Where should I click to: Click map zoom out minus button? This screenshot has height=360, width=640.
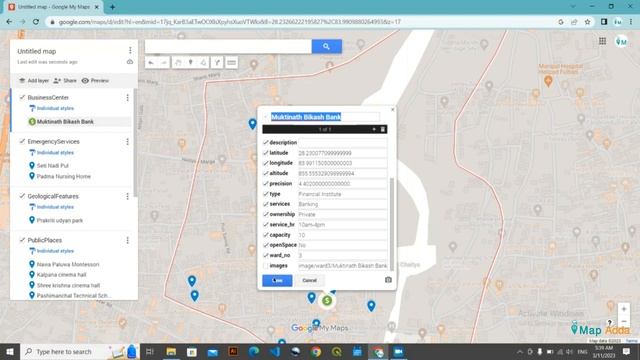[x=624, y=321]
